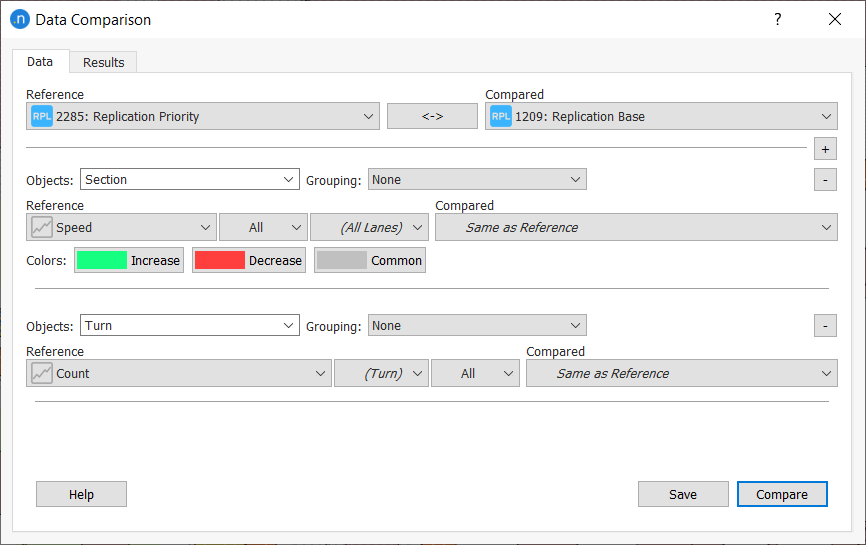Remove the Turn comparison with minus button
This screenshot has height=545, width=866.
pyautogui.click(x=825, y=326)
